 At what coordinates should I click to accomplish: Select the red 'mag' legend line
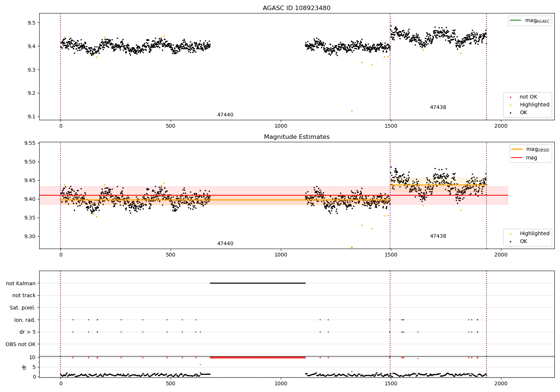point(517,158)
